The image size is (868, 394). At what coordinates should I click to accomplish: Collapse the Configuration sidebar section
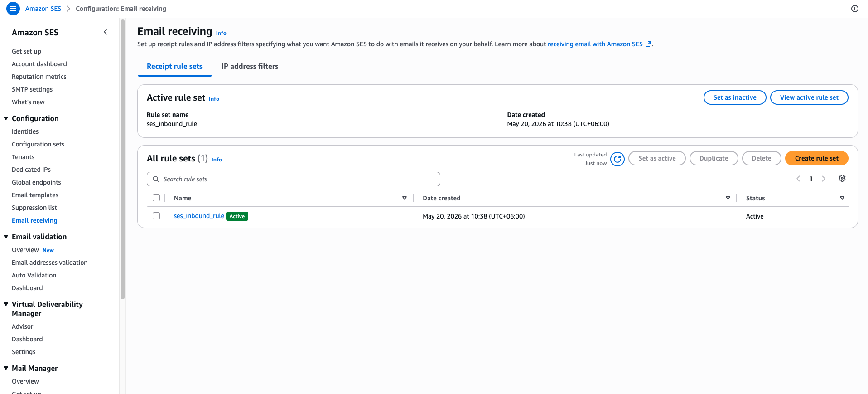point(6,118)
